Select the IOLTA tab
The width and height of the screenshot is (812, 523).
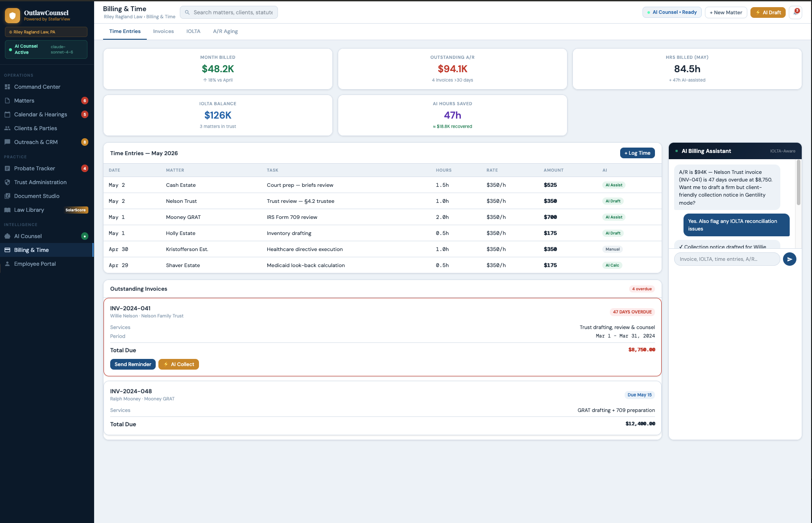(x=193, y=31)
